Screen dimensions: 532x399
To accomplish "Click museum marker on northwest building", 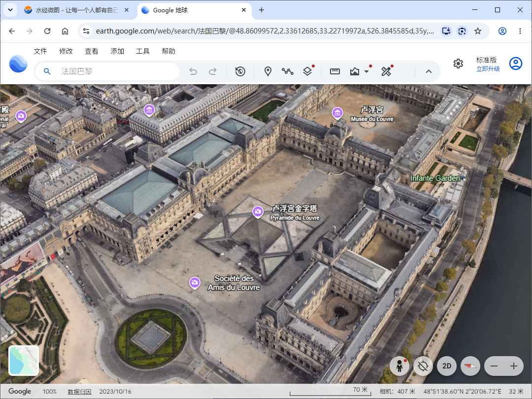I will point(149,111).
